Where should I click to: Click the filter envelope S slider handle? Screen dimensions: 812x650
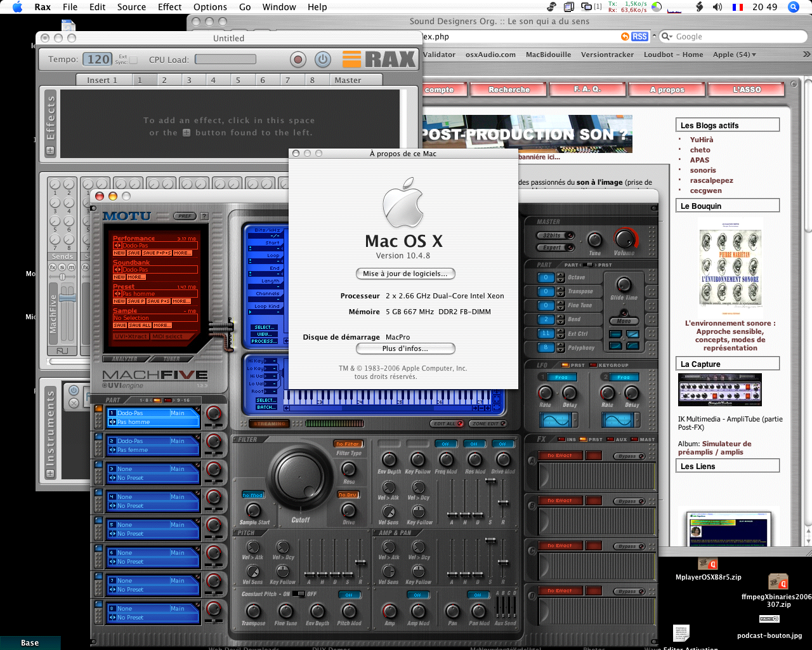[x=490, y=482]
